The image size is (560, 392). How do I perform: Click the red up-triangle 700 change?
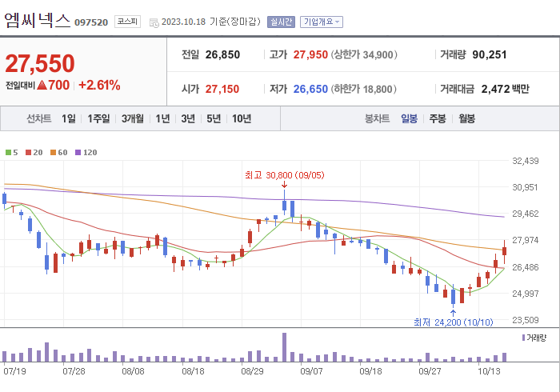(x=54, y=85)
